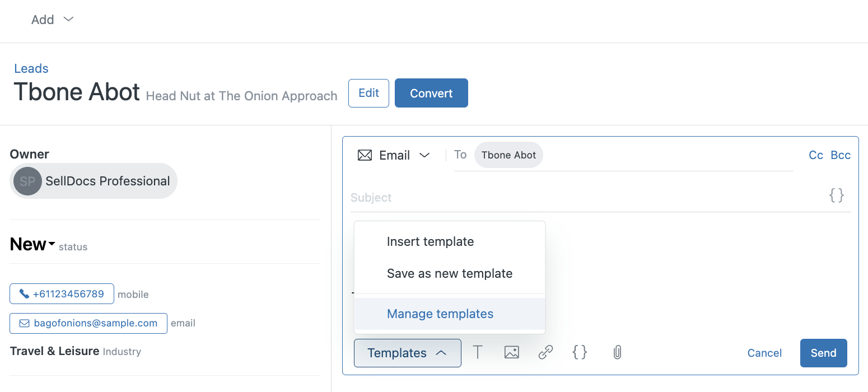Open subject merge tags braces icon
This screenshot has height=392, width=868.
[x=837, y=195]
